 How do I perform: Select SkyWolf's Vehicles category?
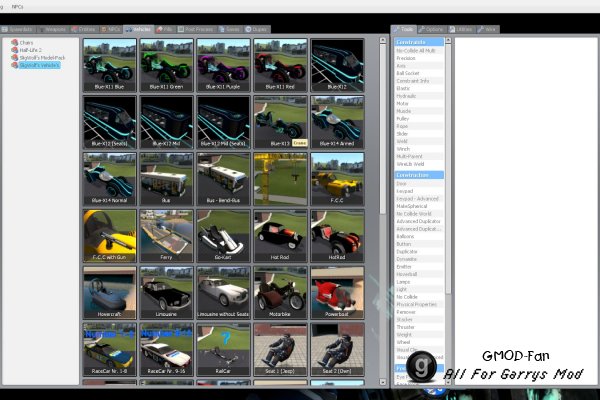[39, 65]
